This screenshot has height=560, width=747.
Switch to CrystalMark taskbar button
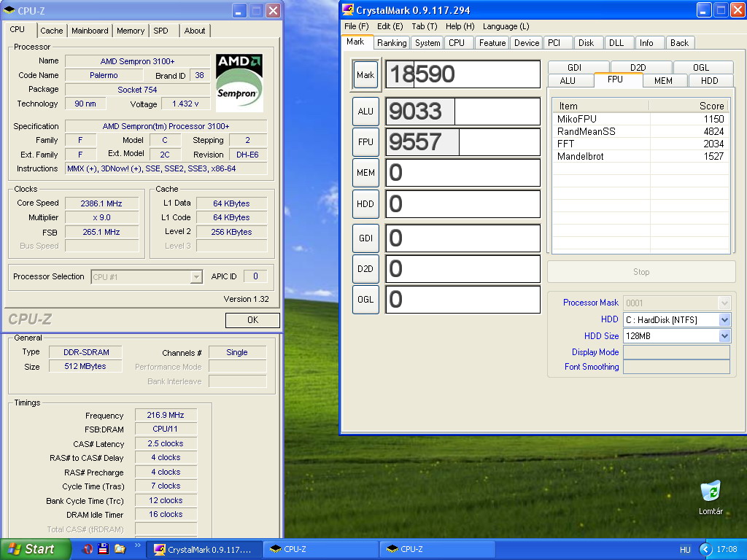(x=204, y=549)
